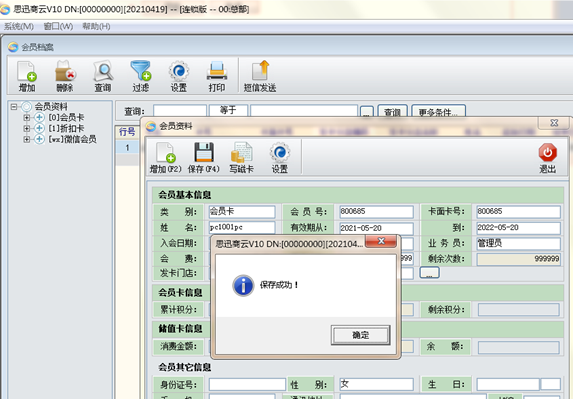Close the 保存成功 message box

coord(381,241)
